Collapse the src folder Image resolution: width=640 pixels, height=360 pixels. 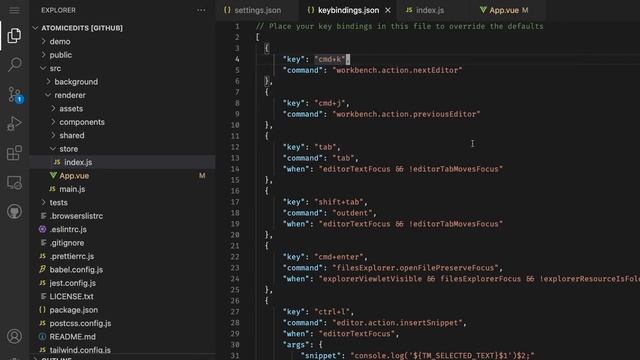[x=44, y=68]
